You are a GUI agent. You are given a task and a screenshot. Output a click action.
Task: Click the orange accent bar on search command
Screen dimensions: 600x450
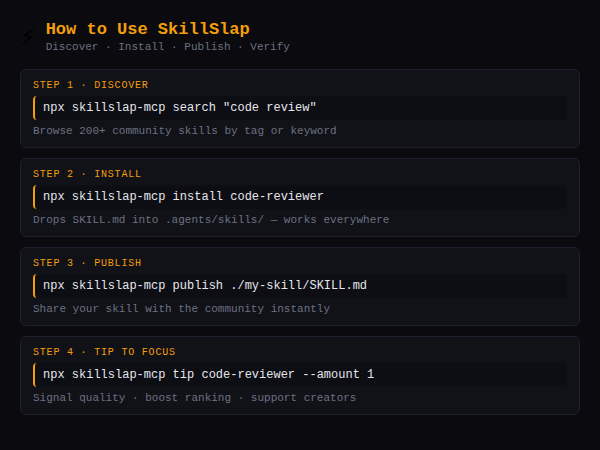(x=34, y=107)
